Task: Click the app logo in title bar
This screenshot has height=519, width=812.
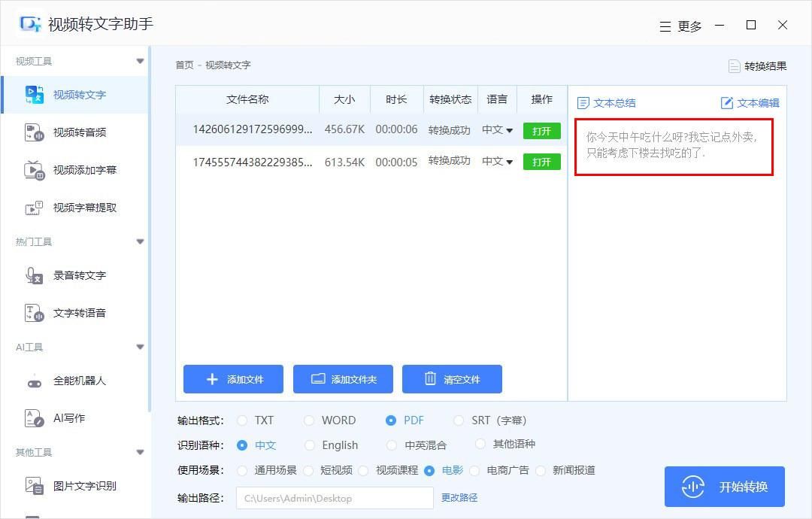Action: 30,24
